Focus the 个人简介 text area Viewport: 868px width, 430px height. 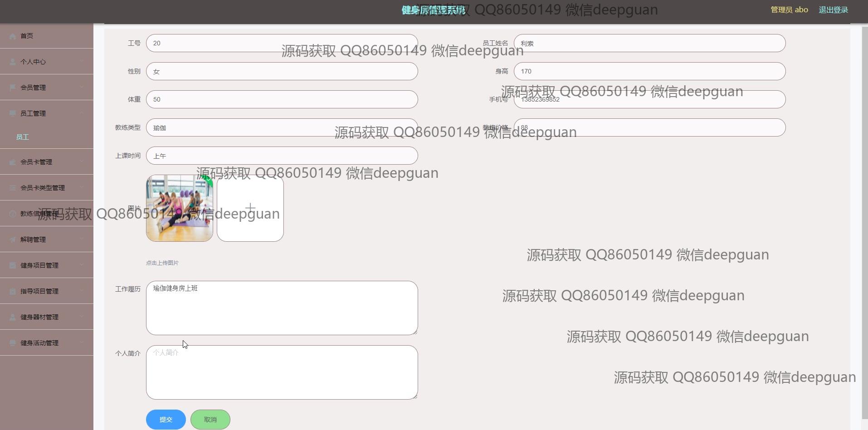[x=282, y=372]
